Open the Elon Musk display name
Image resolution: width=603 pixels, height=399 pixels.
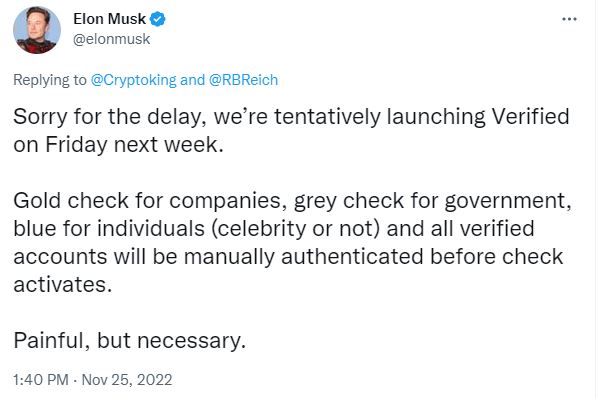(109, 19)
